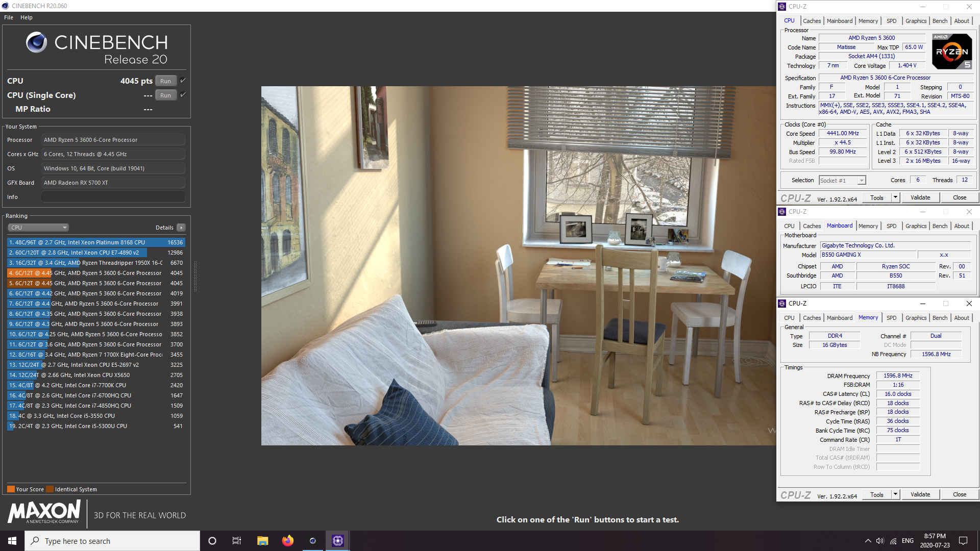This screenshot has height=551, width=980.
Task: Switch to CPU-Z taskbar icon
Action: point(337,541)
